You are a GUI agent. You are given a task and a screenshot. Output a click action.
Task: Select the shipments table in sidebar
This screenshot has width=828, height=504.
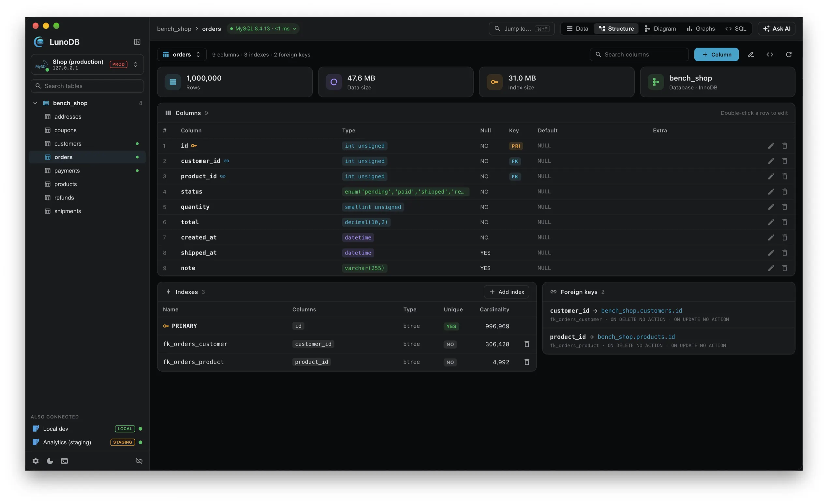click(87, 211)
